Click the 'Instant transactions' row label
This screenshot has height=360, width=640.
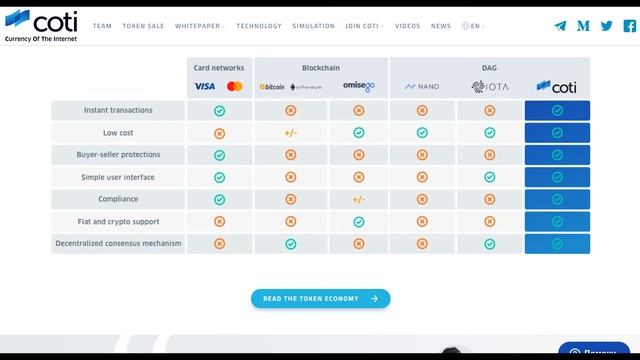tap(118, 110)
